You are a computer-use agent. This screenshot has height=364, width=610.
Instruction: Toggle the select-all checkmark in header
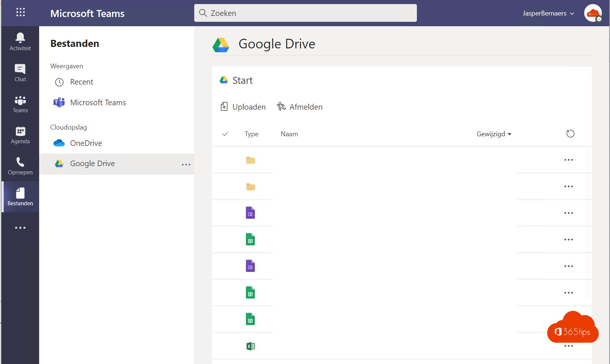(x=225, y=134)
